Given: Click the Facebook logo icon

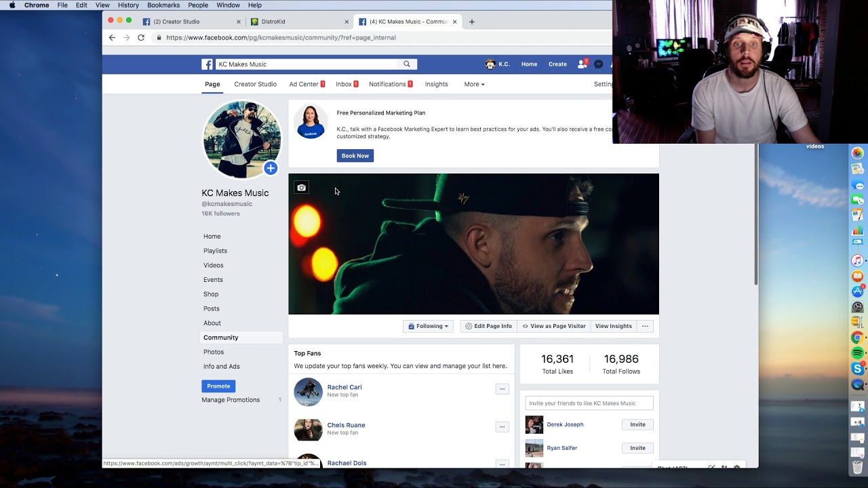Looking at the screenshot, I should pyautogui.click(x=207, y=64).
